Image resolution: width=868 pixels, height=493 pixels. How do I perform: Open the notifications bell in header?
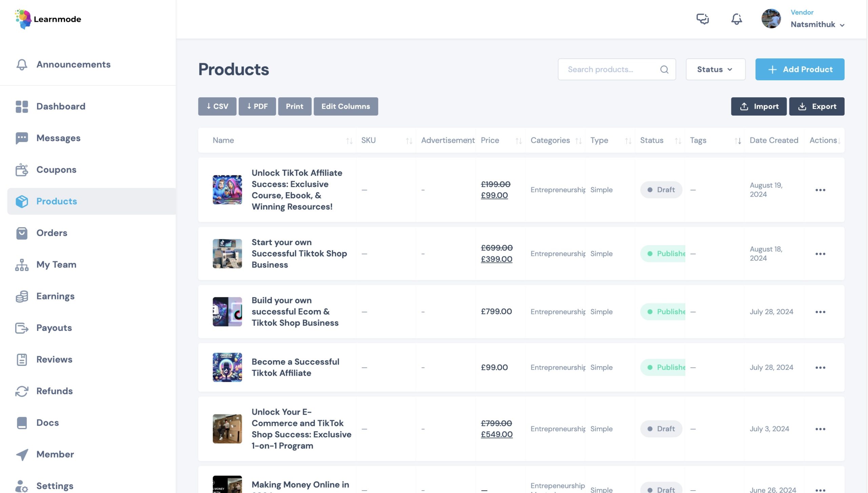pyautogui.click(x=736, y=19)
